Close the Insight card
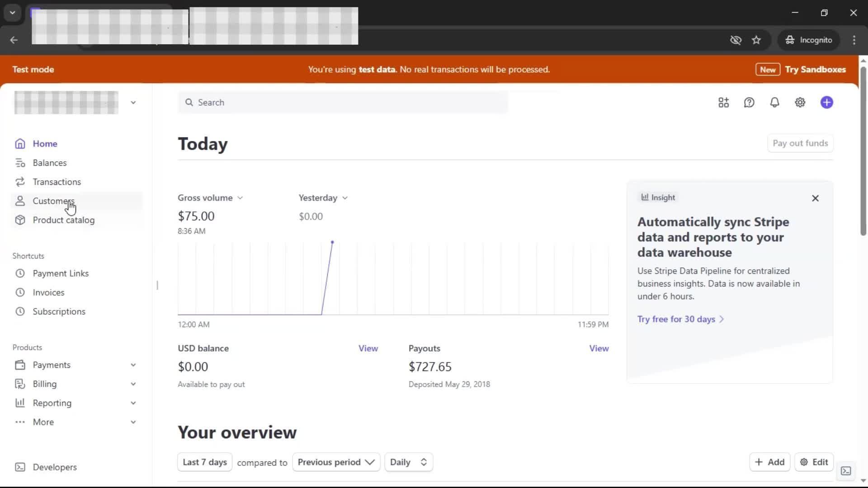Viewport: 868px width, 488px height. coord(815,198)
